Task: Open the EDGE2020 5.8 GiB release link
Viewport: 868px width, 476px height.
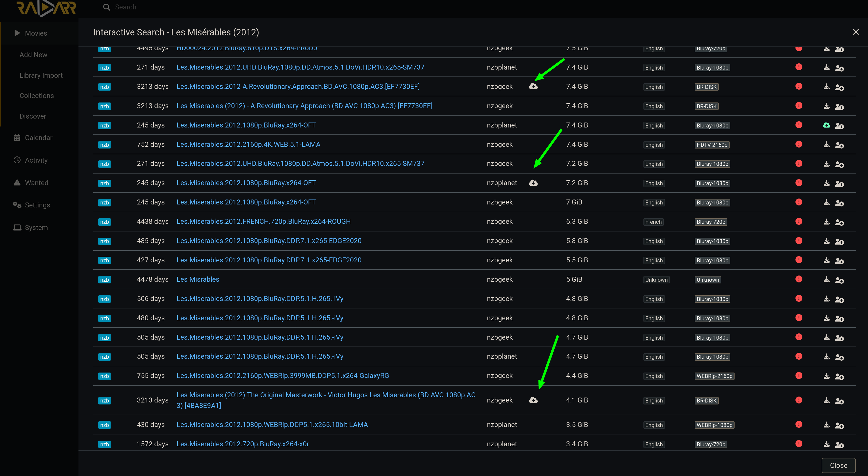Action: 269,241
